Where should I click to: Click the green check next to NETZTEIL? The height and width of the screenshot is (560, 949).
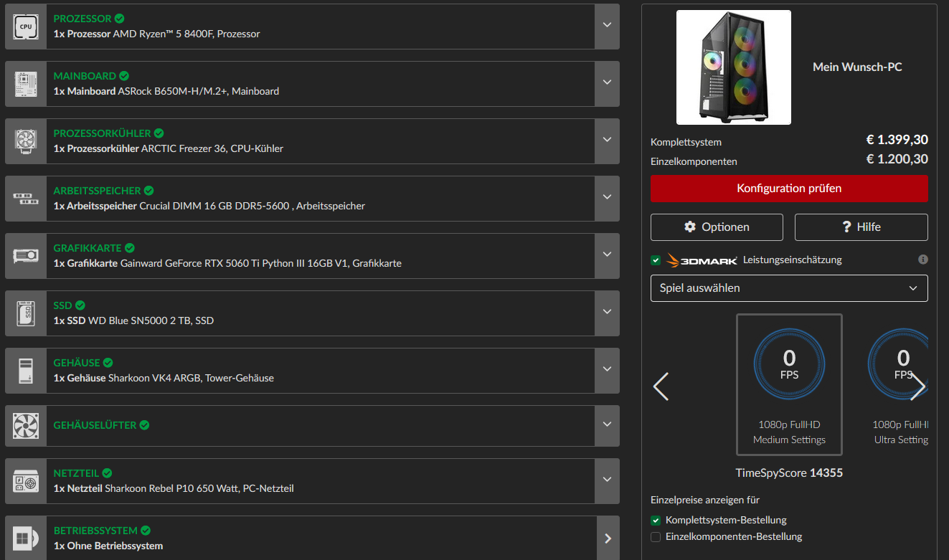107,473
